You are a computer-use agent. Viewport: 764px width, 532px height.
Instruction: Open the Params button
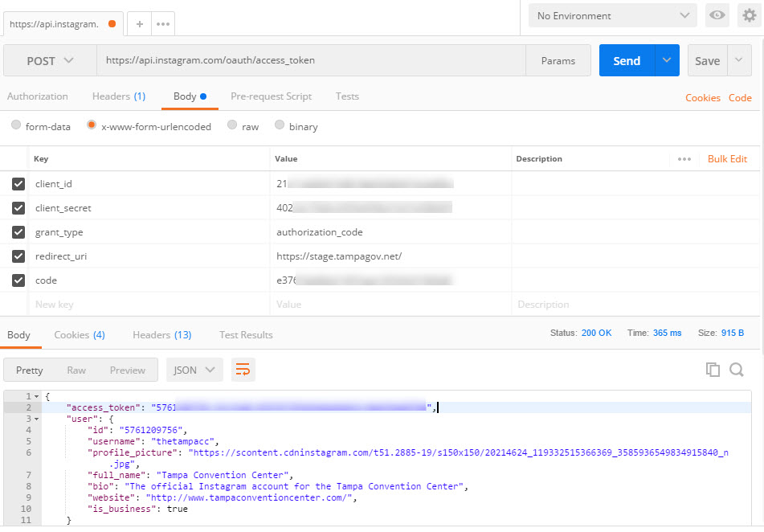click(x=558, y=60)
